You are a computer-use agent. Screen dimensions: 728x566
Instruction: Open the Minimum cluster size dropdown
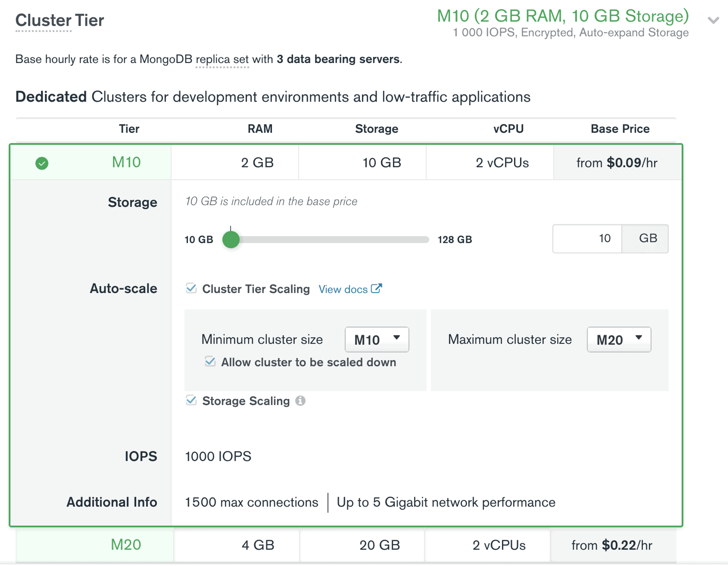coord(377,340)
